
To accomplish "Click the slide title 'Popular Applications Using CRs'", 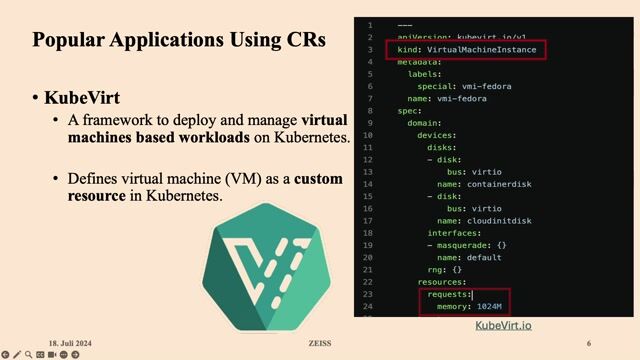I will click(179, 40).
